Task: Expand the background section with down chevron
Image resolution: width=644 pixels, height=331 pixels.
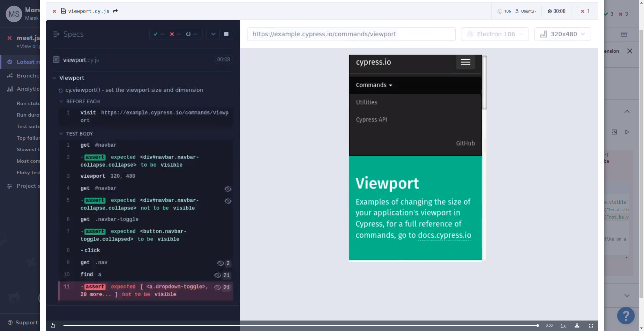Action: (x=627, y=295)
